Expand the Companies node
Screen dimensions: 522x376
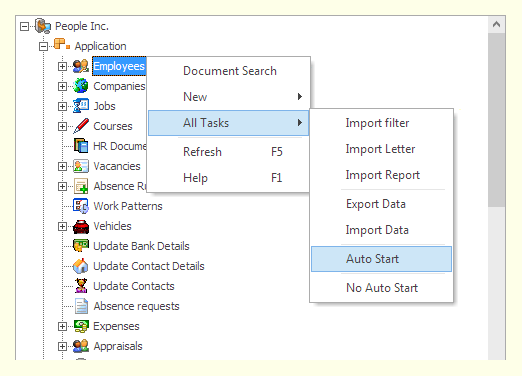[62, 86]
